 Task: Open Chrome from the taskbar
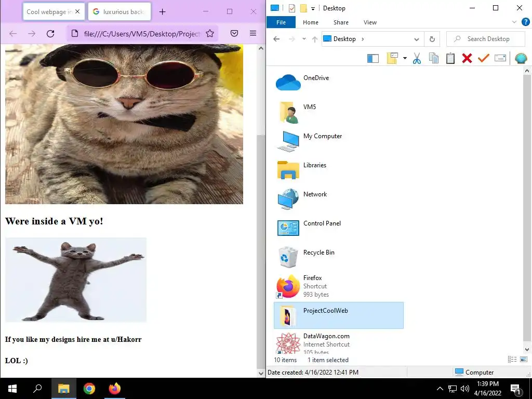tap(89, 389)
